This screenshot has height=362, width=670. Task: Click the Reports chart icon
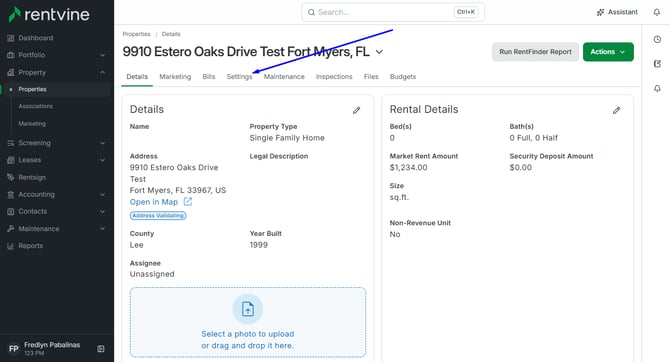(x=11, y=246)
